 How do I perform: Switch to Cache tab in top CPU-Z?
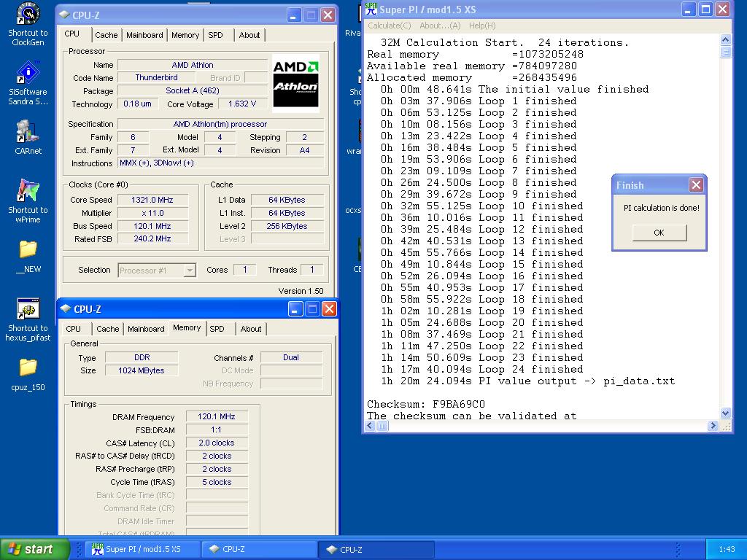pos(106,35)
